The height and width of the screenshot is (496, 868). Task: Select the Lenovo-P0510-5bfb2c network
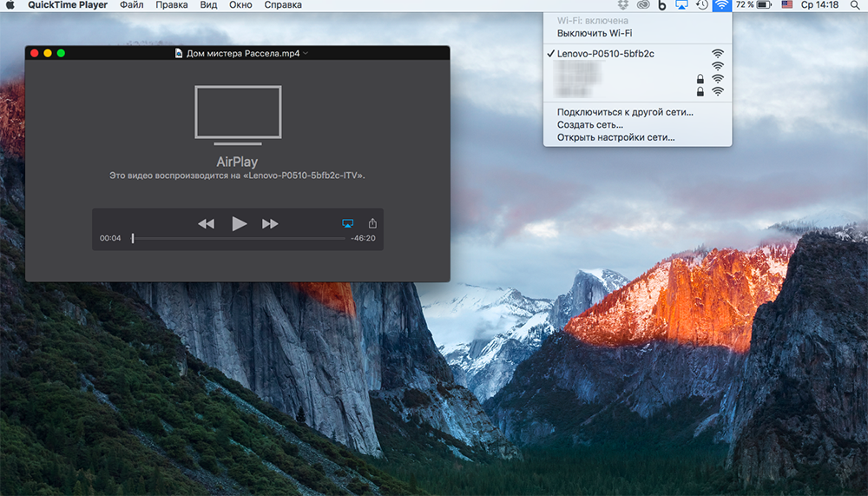pyautogui.click(x=638, y=54)
